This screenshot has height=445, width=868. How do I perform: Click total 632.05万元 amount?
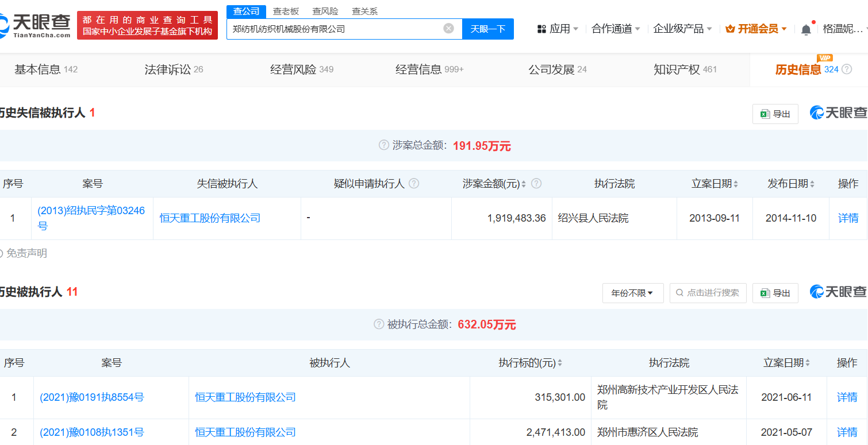[487, 325]
